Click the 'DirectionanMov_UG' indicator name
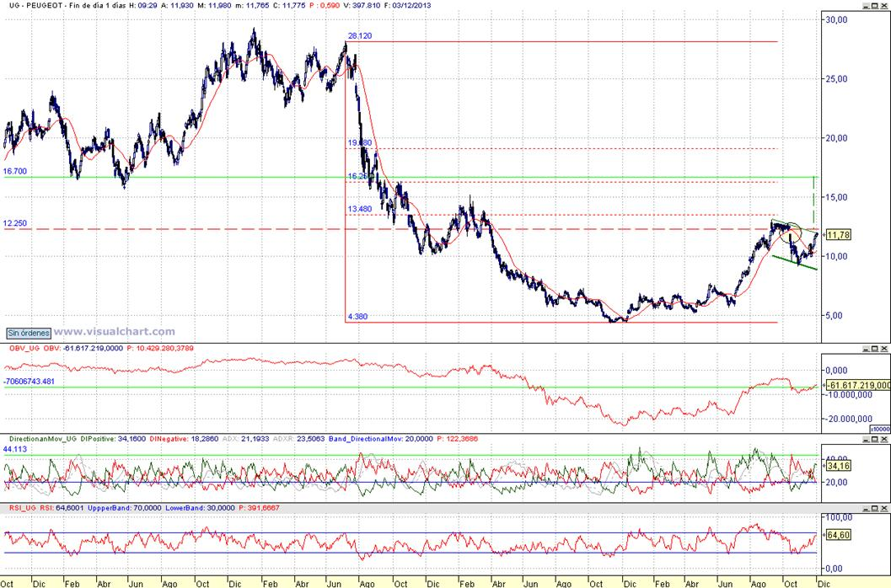 pyautogui.click(x=43, y=439)
